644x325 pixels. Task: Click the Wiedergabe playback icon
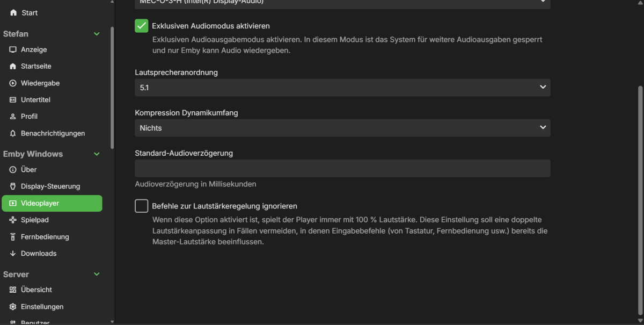point(13,83)
